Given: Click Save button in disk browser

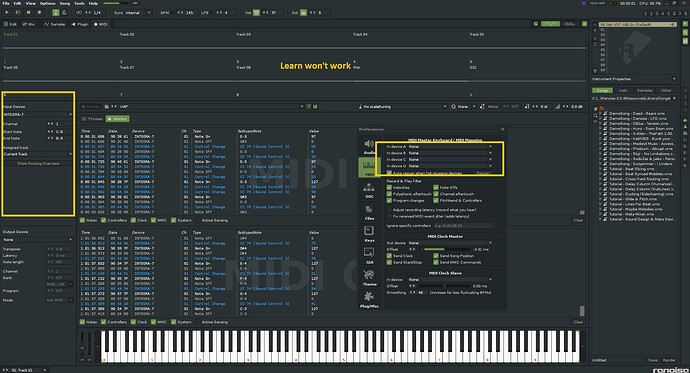Looking at the screenshot, I should pos(653,360).
